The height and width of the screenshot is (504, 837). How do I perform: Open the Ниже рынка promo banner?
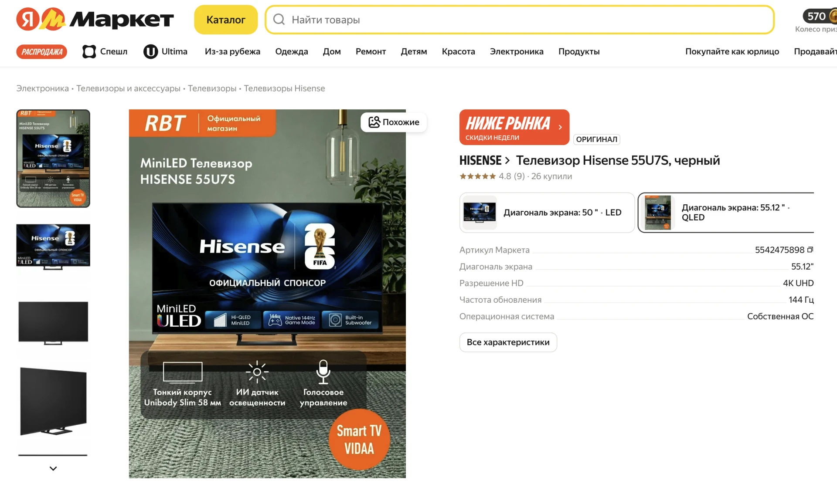(x=514, y=127)
